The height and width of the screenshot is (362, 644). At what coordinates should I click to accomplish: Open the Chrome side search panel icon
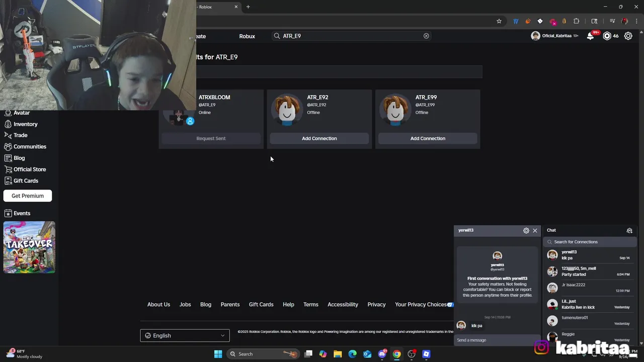pyautogui.click(x=594, y=21)
